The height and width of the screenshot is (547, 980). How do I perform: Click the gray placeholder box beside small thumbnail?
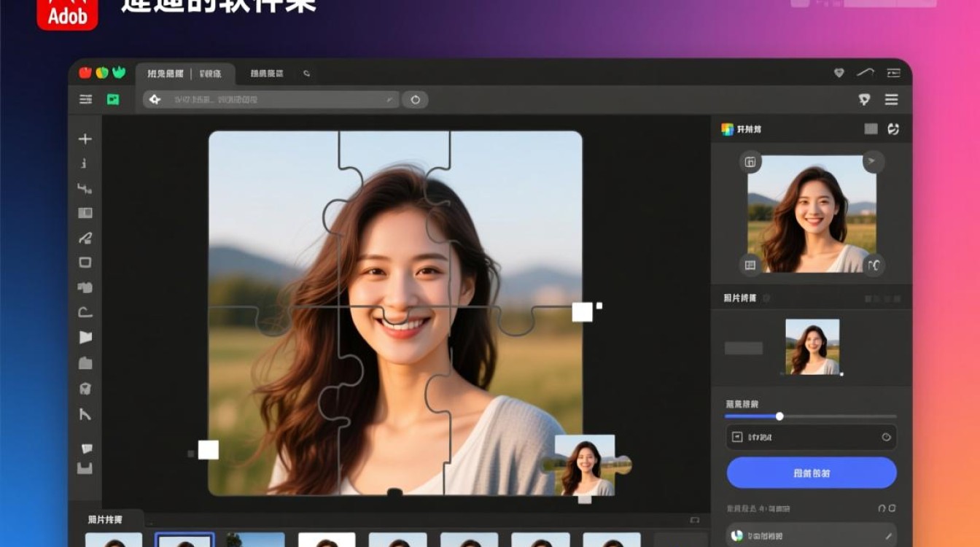tap(744, 348)
